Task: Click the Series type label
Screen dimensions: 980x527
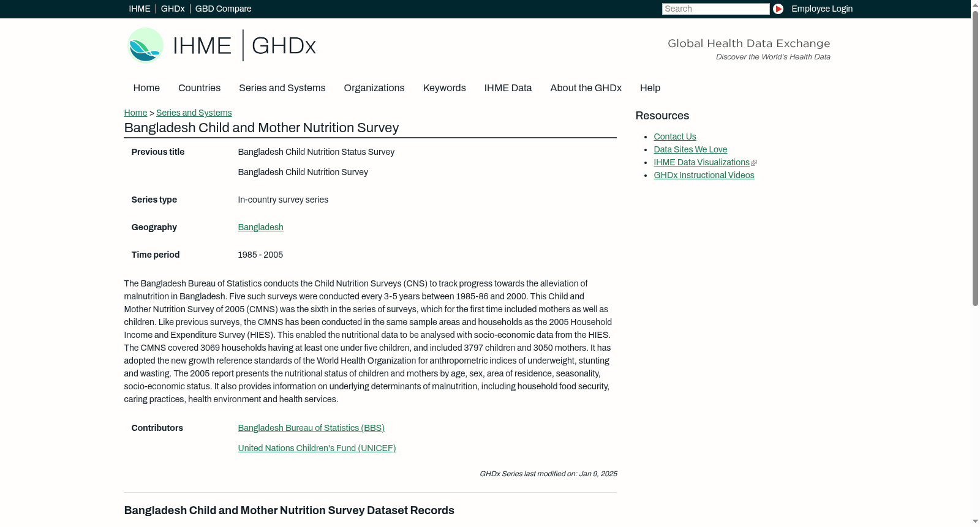Action: coord(154,200)
